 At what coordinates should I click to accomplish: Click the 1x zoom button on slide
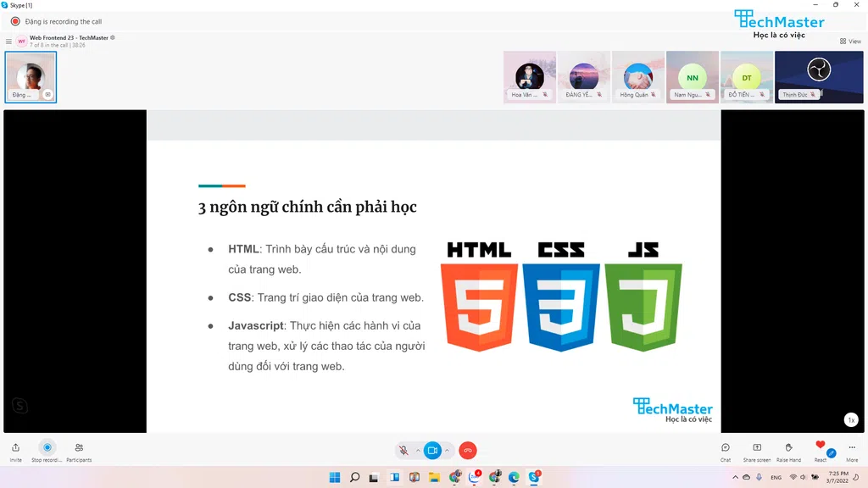[851, 419]
